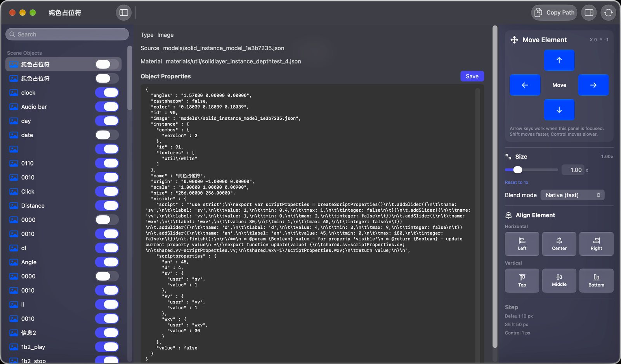Click the 1b2_play object image icon

point(14,347)
